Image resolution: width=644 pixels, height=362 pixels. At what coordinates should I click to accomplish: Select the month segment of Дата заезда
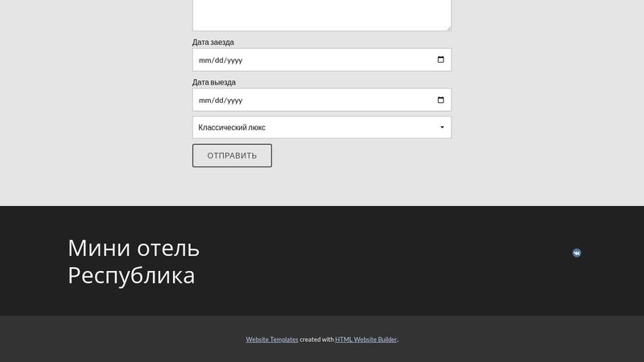click(x=204, y=60)
